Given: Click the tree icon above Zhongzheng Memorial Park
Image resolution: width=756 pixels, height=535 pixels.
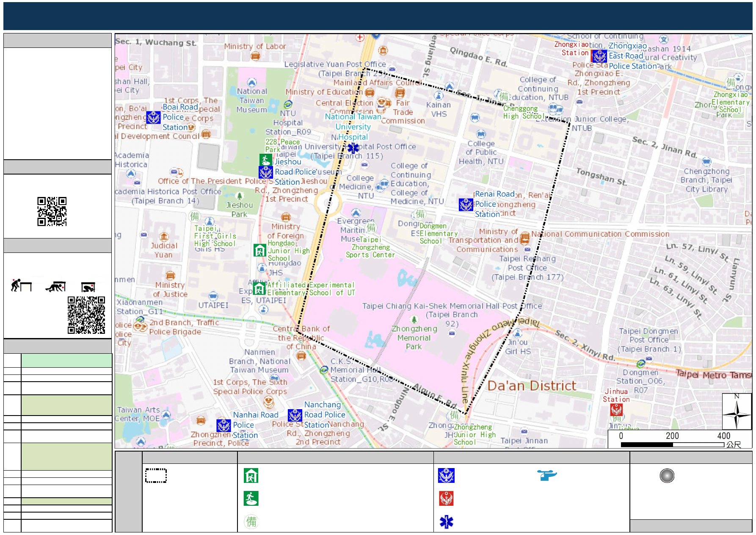Looking at the screenshot, I should [414, 319].
